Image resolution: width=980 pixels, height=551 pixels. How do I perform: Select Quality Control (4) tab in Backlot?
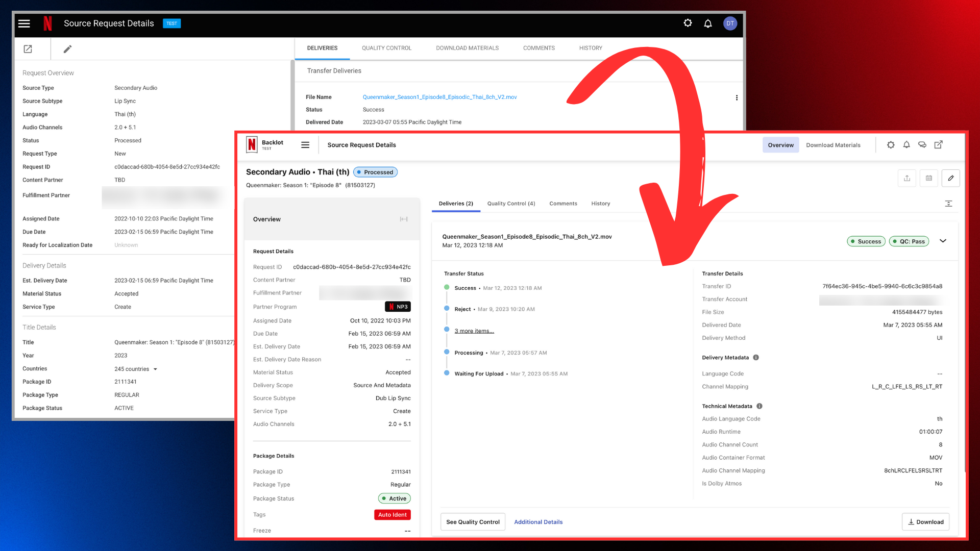(x=511, y=204)
